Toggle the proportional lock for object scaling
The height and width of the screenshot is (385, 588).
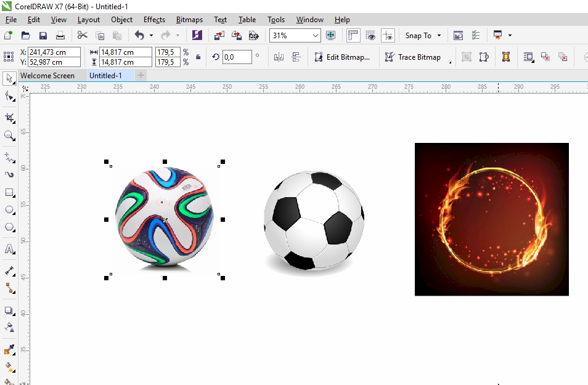(198, 57)
